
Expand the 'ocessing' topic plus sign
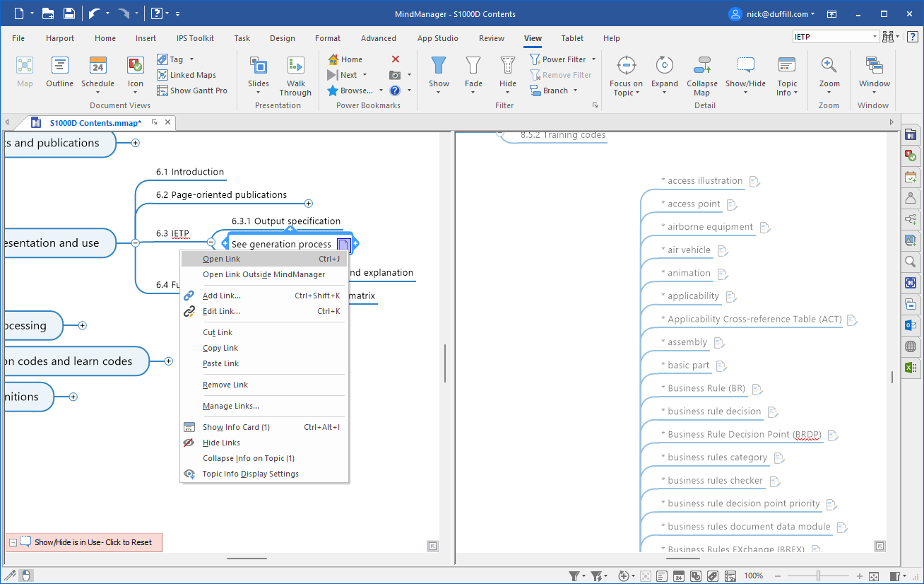83,325
